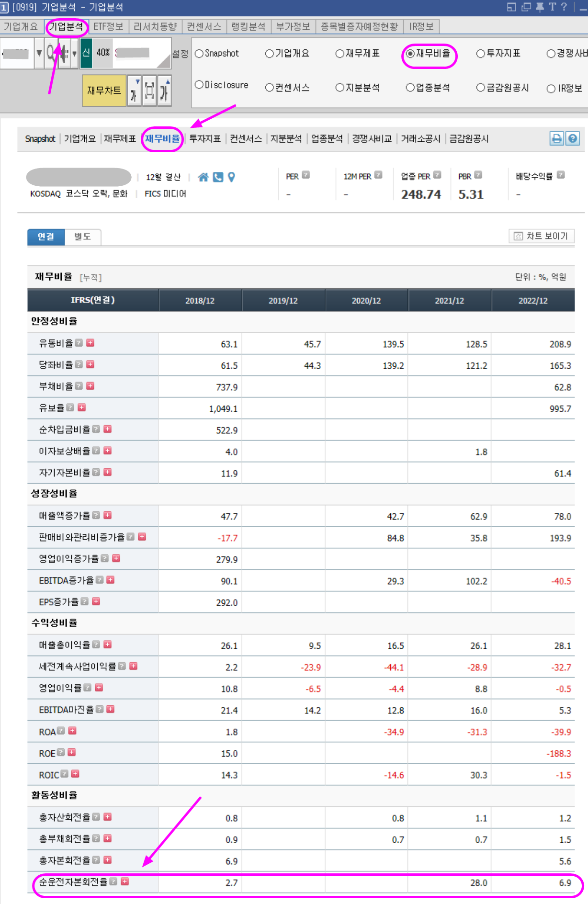Decrease font size with small 가 button
The width and height of the screenshot is (588, 904).
pyautogui.click(x=135, y=90)
